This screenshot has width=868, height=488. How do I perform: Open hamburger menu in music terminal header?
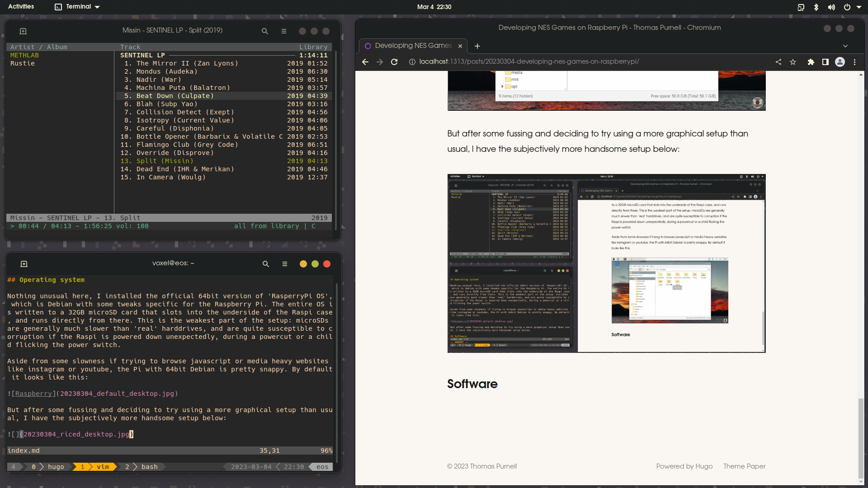(x=284, y=31)
